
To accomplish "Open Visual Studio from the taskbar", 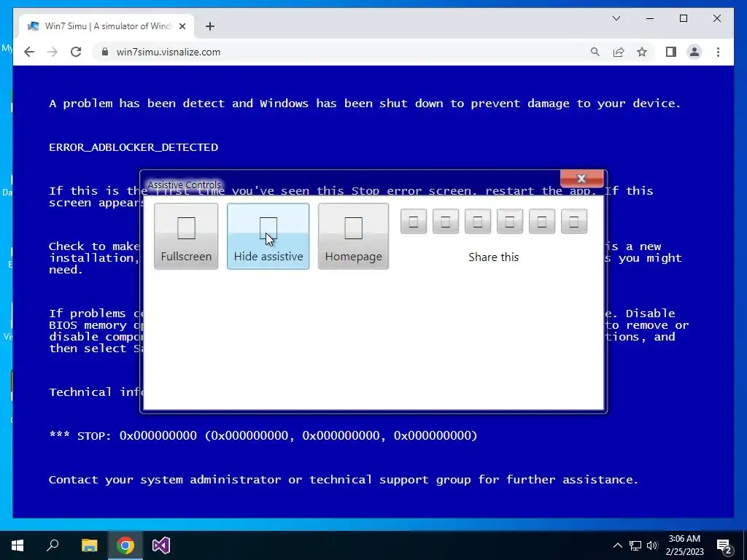I will tap(161, 545).
